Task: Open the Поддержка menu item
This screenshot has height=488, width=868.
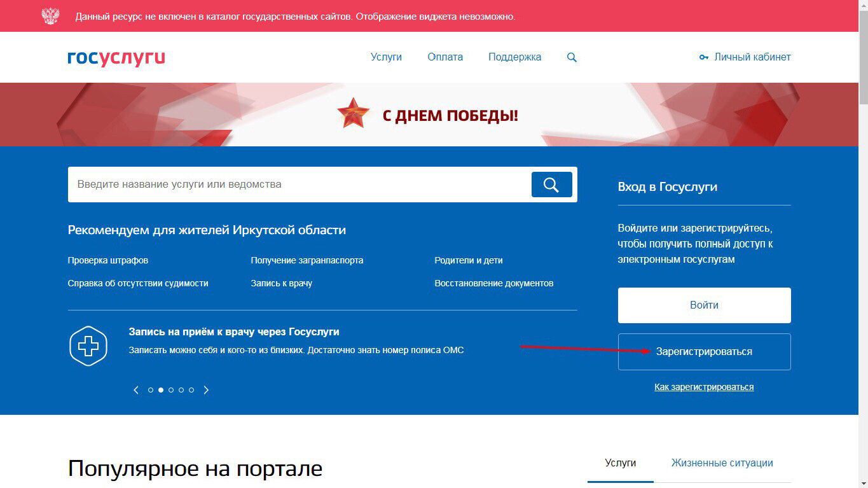Action: click(x=515, y=57)
